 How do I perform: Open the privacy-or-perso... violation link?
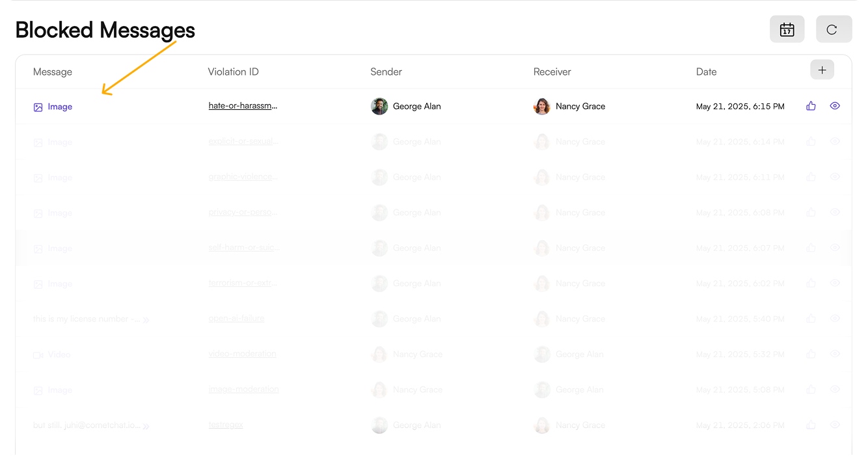243,212
